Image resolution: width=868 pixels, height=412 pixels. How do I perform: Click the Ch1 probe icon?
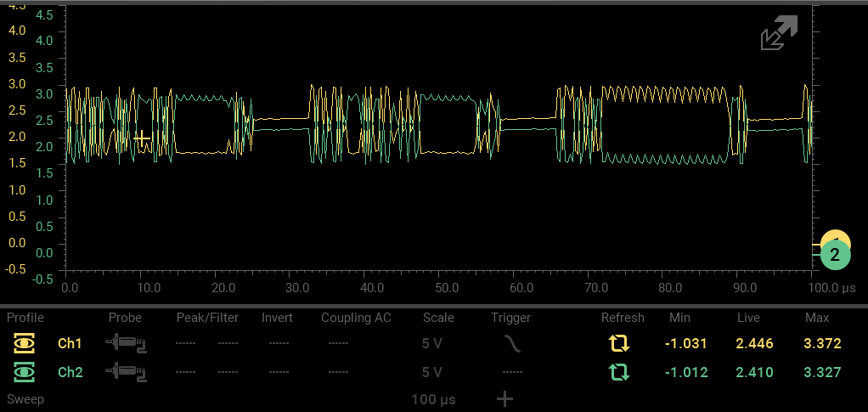pos(125,344)
